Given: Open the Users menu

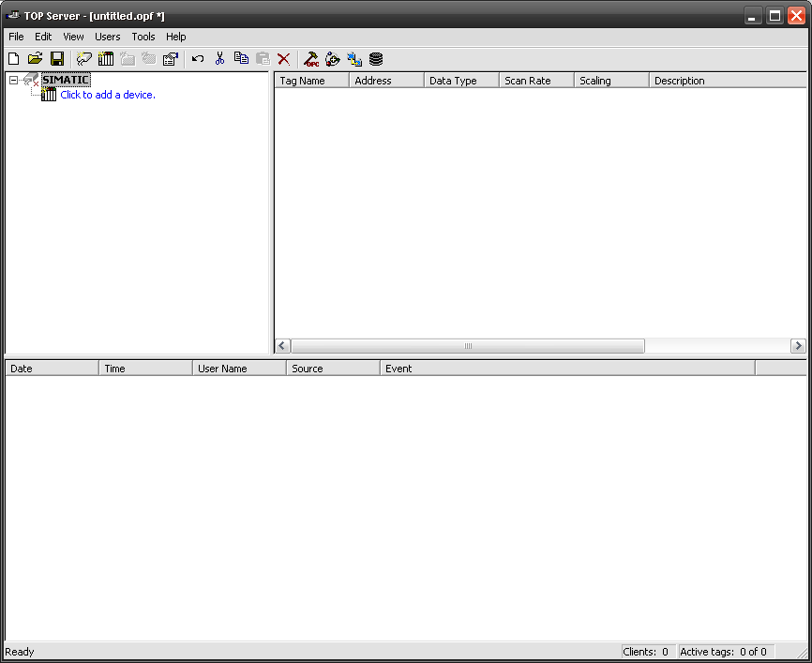Looking at the screenshot, I should click(108, 37).
